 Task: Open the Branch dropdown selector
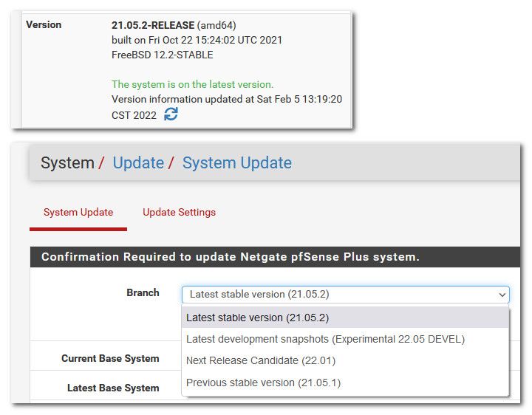tap(345, 295)
